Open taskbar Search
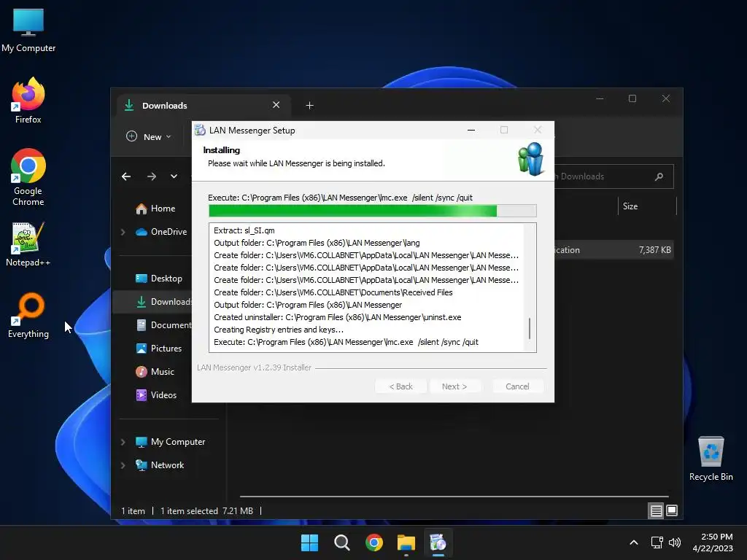747x560 pixels. (341, 542)
